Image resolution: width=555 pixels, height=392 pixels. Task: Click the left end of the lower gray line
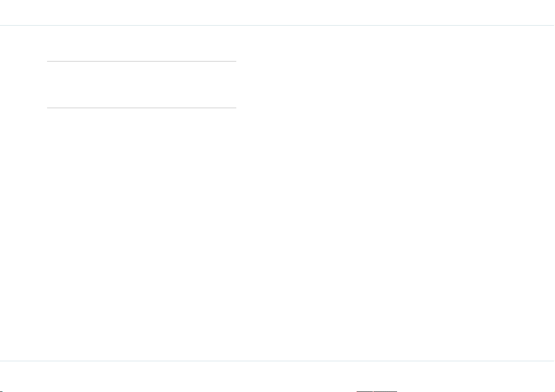coord(48,108)
